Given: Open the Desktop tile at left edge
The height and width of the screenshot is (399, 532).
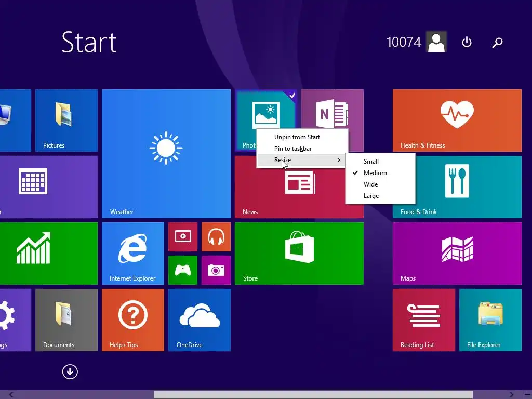Looking at the screenshot, I should [x=16, y=121].
